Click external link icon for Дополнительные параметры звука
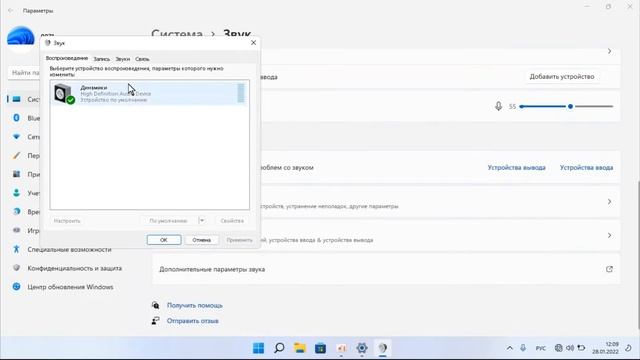This screenshot has height=360, width=640. coord(609,269)
